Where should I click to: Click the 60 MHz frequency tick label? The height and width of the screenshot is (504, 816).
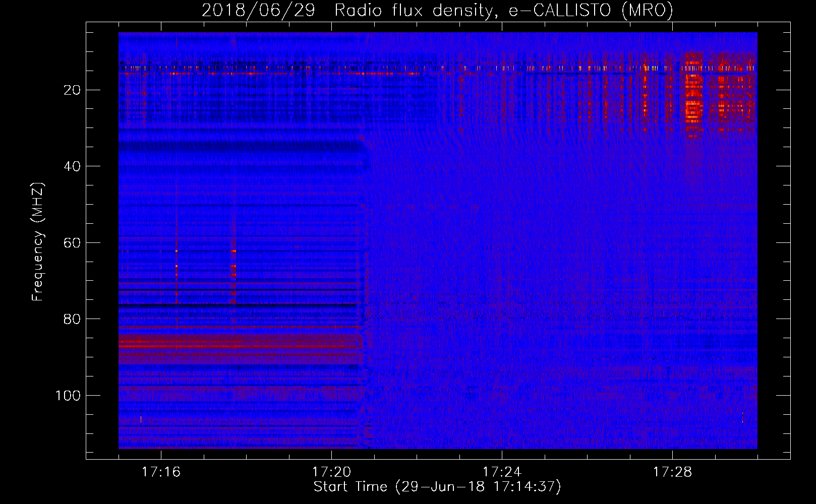coord(73,243)
